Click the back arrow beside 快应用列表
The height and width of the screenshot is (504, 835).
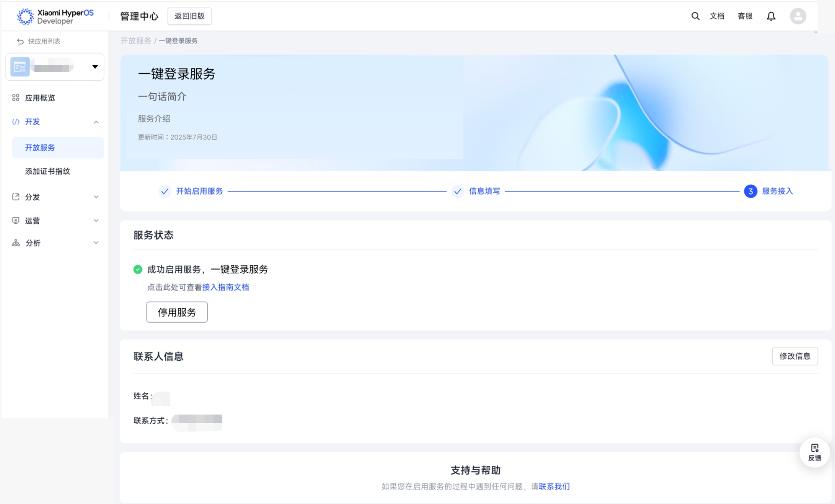click(20, 41)
